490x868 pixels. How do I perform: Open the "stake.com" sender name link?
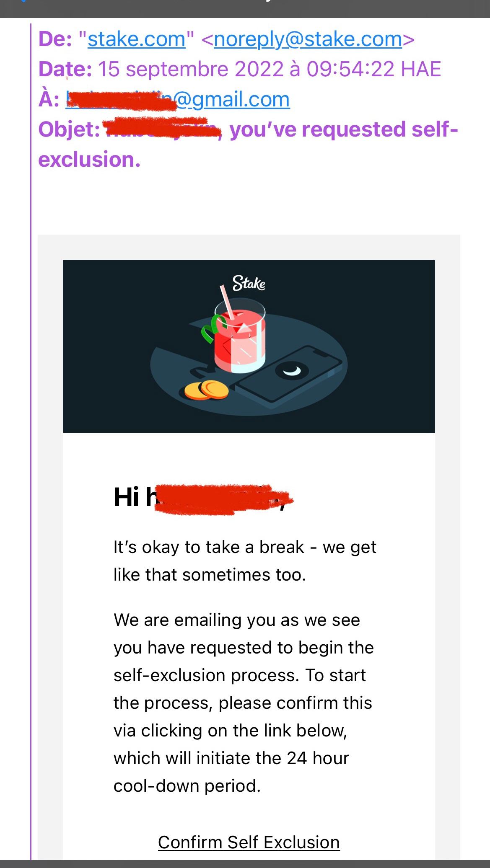click(x=137, y=39)
